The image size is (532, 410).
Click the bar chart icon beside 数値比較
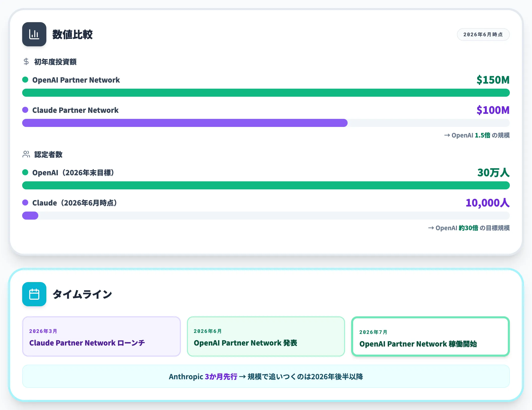coord(34,34)
